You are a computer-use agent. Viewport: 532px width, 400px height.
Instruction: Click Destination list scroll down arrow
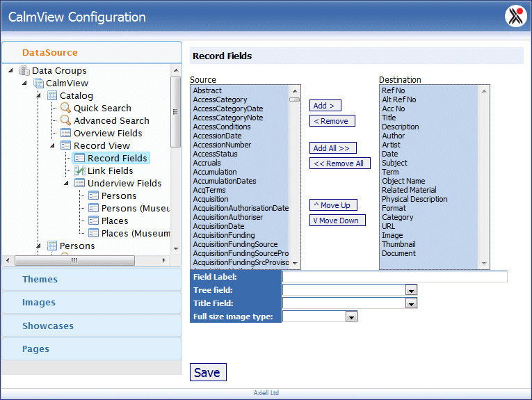tap(484, 263)
